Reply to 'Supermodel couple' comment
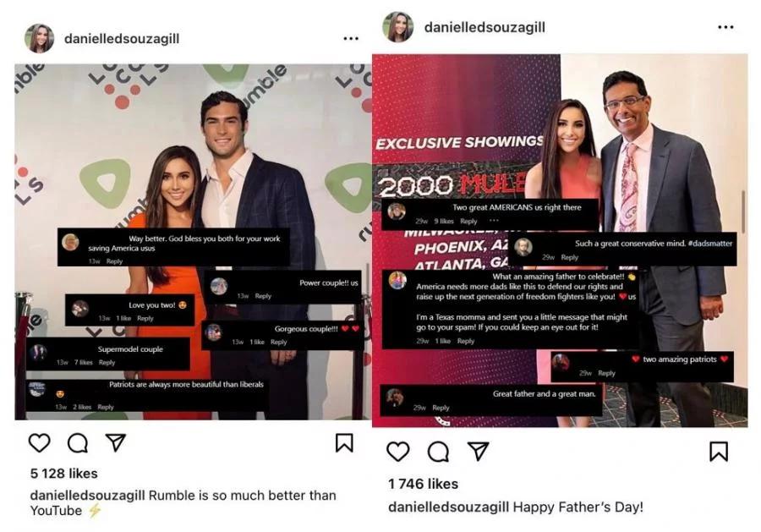Screen dimensions: 761x532 [x=107, y=362]
